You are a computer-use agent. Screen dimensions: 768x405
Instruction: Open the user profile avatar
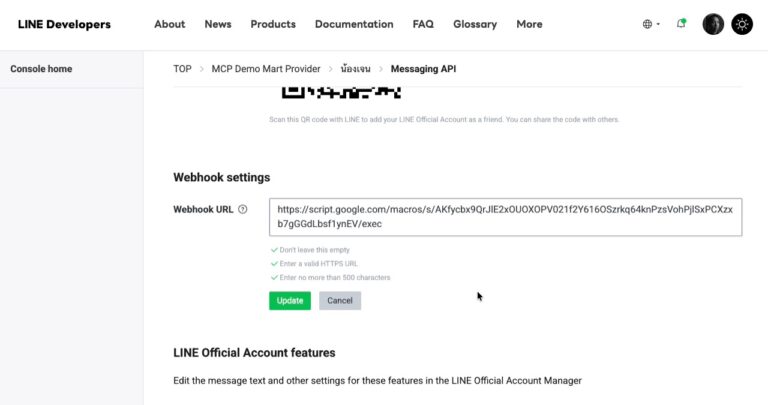(713, 24)
